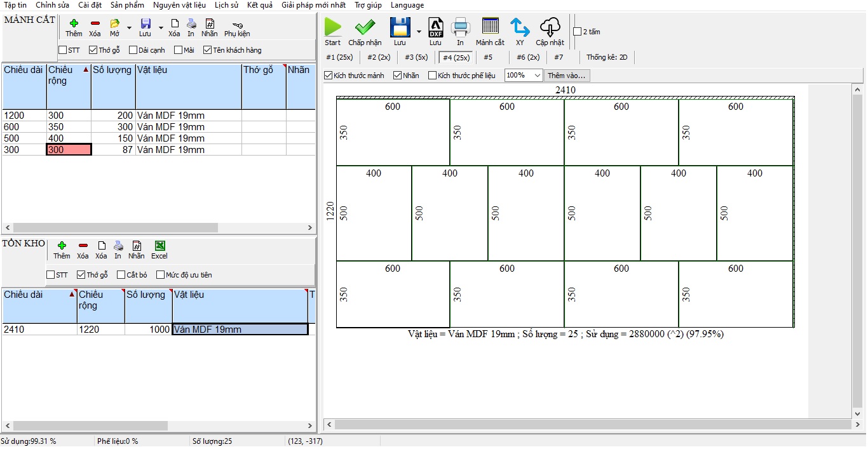Export stock list with Excel icon
This screenshot has width=868, height=461.
159,246
